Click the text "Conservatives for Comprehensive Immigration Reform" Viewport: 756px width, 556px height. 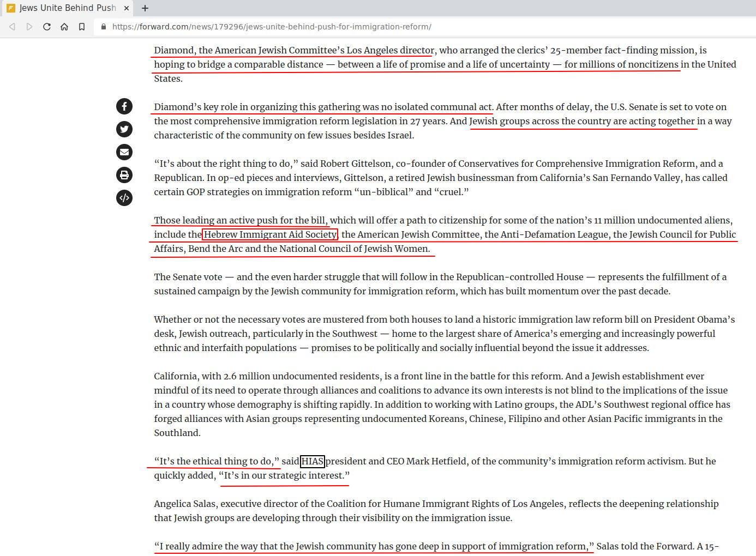pos(577,164)
